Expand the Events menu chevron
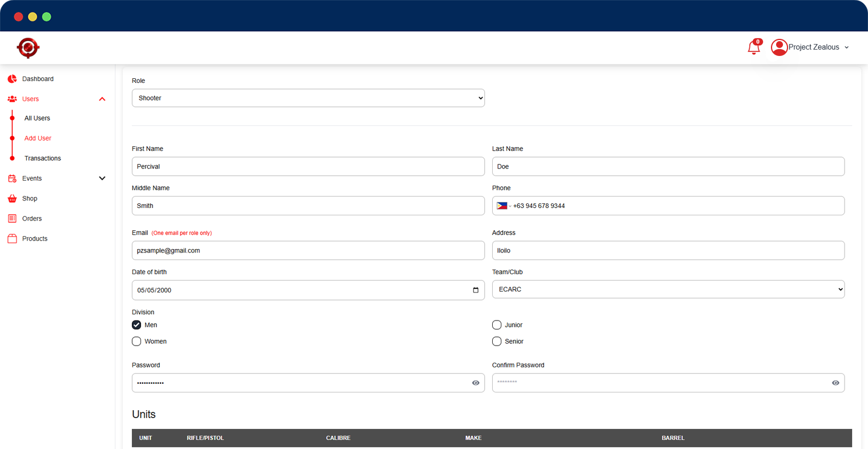868x449 pixels. 102,178
